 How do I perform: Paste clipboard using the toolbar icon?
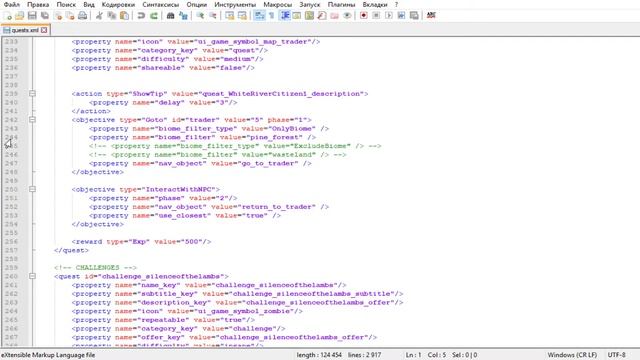click(124, 16)
